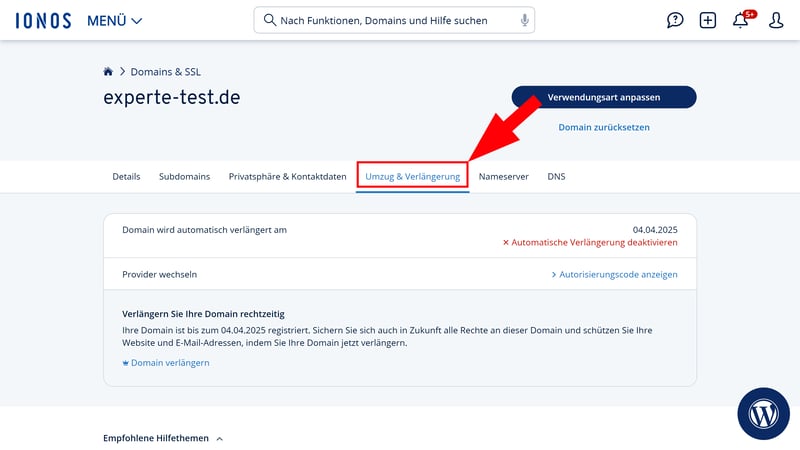800x450 pixels.
Task: Open the notifications bell
Action: (741, 20)
